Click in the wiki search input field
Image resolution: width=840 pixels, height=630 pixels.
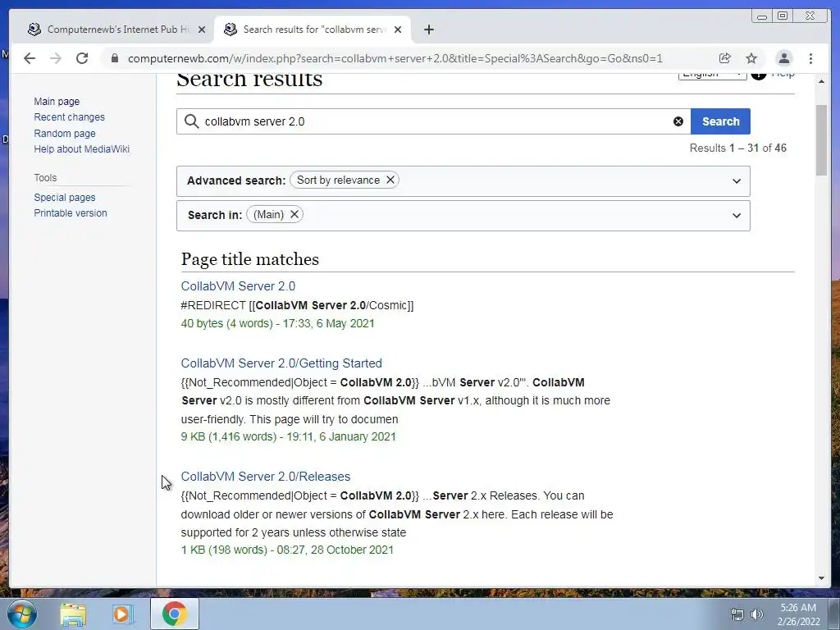(x=434, y=121)
